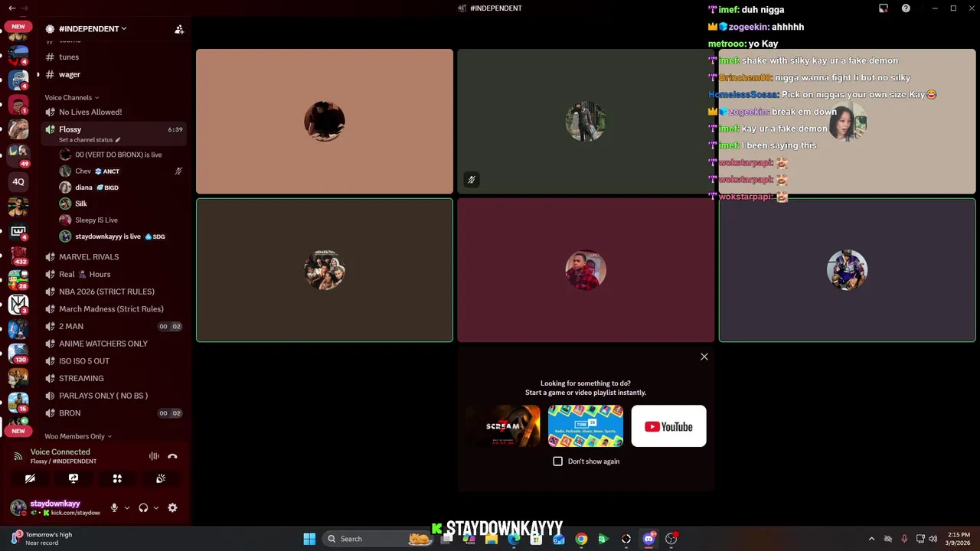
Task: Show hidden system tray icons
Action: 871,539
